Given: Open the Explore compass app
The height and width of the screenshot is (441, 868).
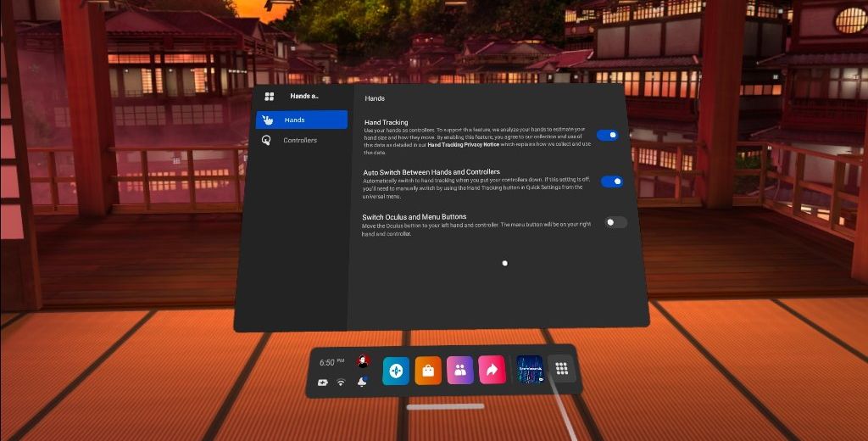Looking at the screenshot, I should [x=396, y=371].
